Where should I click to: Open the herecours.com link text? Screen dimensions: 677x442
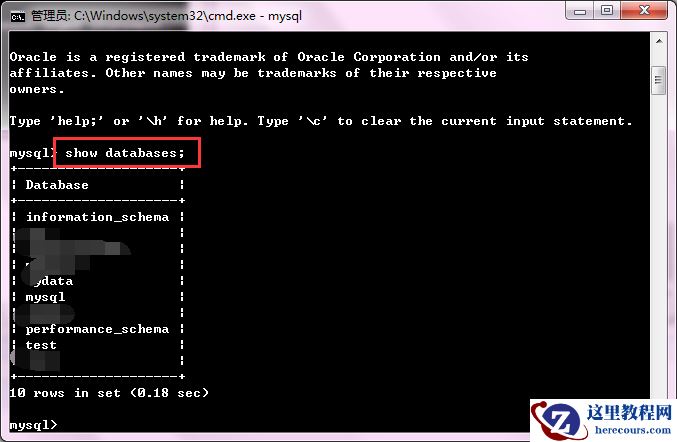(632, 430)
